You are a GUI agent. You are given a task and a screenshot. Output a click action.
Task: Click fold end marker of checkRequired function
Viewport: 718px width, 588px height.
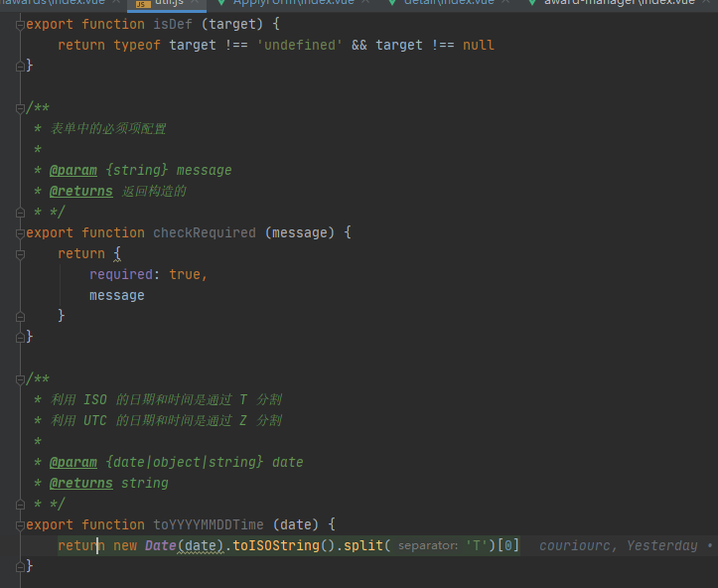20,337
